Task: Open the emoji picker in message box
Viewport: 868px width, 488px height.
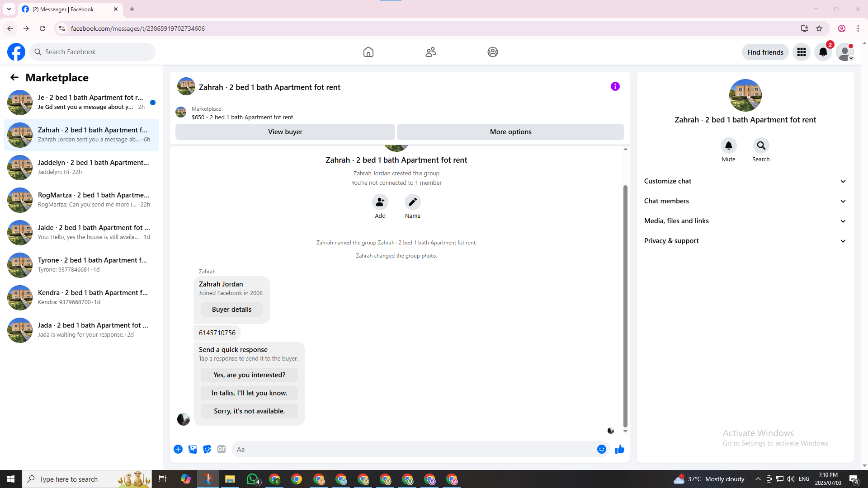Action: point(601,449)
